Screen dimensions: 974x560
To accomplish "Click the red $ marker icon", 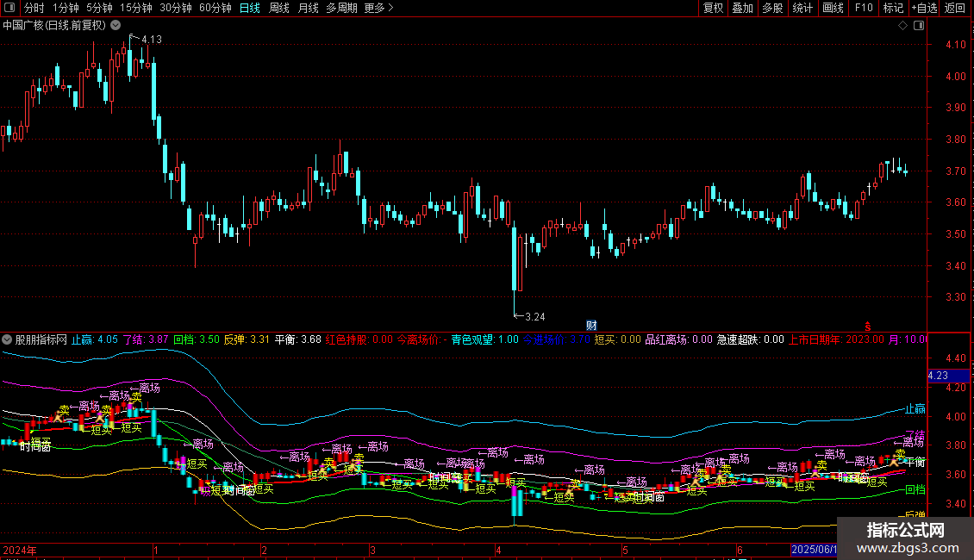I will pos(868,327).
